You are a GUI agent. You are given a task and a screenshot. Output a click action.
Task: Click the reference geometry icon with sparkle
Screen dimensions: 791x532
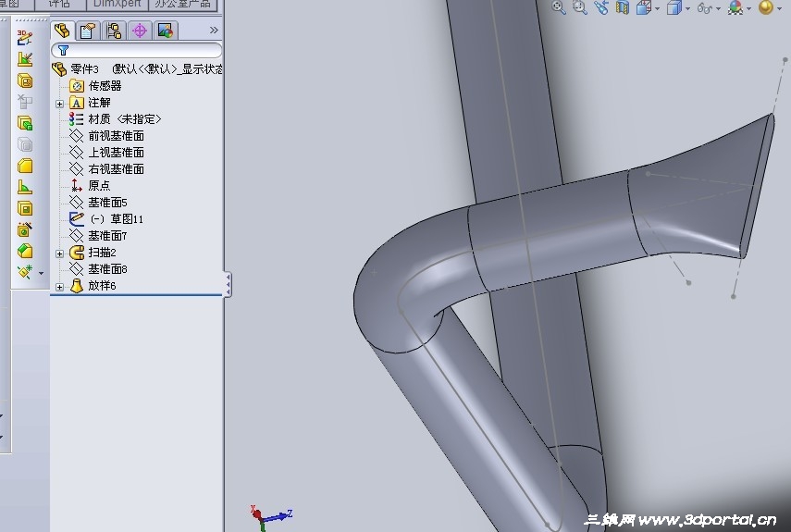click(25, 272)
